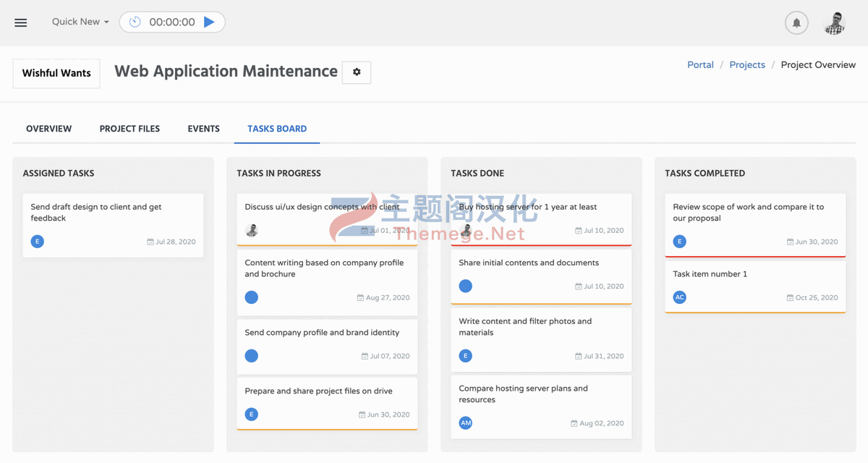
Task: Click E avatar on Send draft design card
Action: coord(38,242)
